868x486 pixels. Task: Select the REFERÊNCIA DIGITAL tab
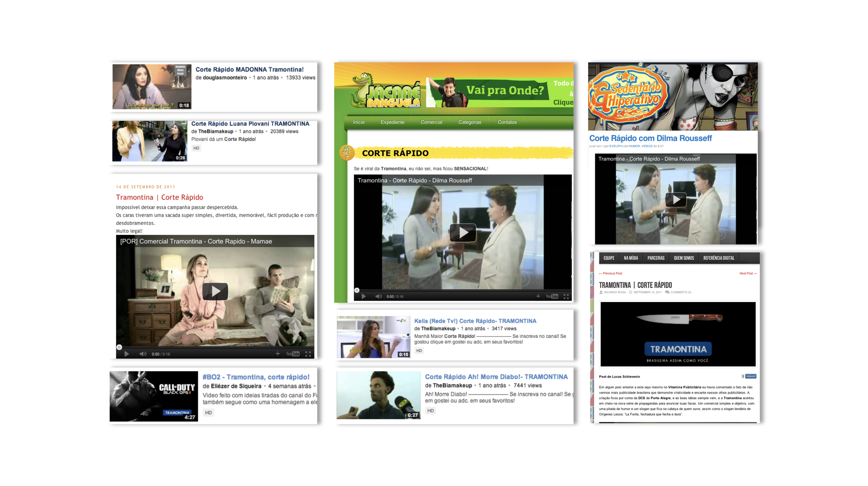[719, 258]
